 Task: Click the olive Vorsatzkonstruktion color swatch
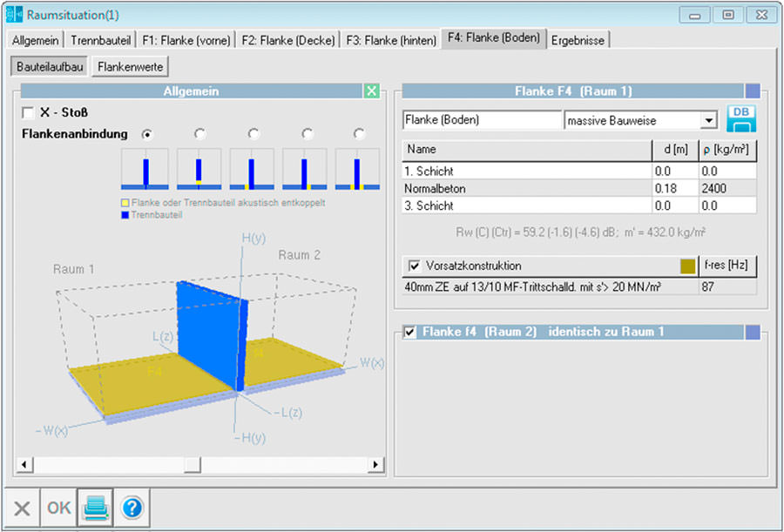[688, 266]
